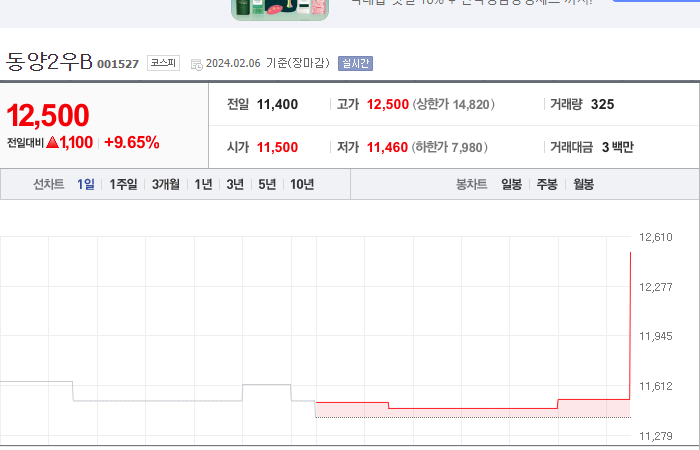Screen dimensions: 700x450
Task: Click the change amount 1,100
Action: 76,142
